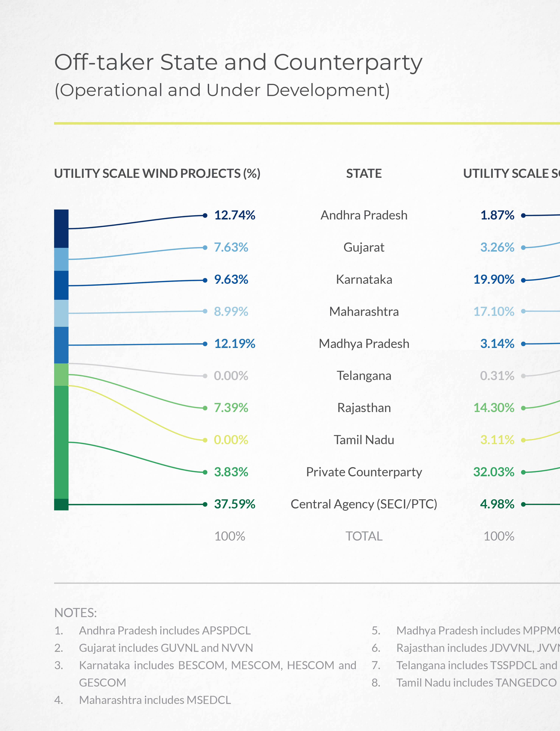Click the dark navy Andhra Pradesh bar segment
The image size is (560, 731).
point(61,228)
